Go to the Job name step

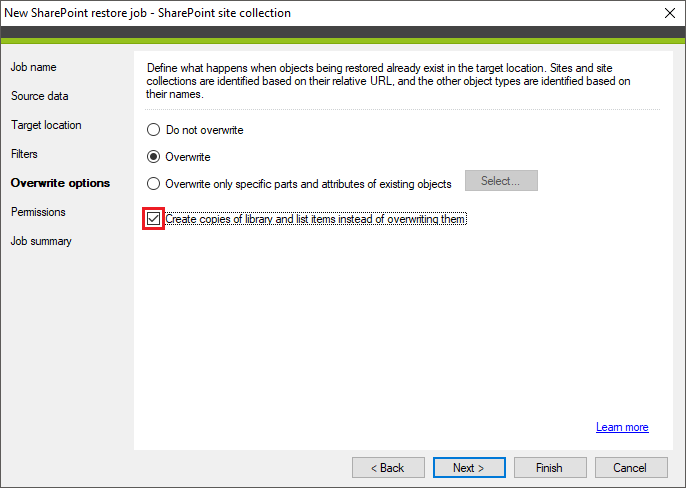coord(34,67)
